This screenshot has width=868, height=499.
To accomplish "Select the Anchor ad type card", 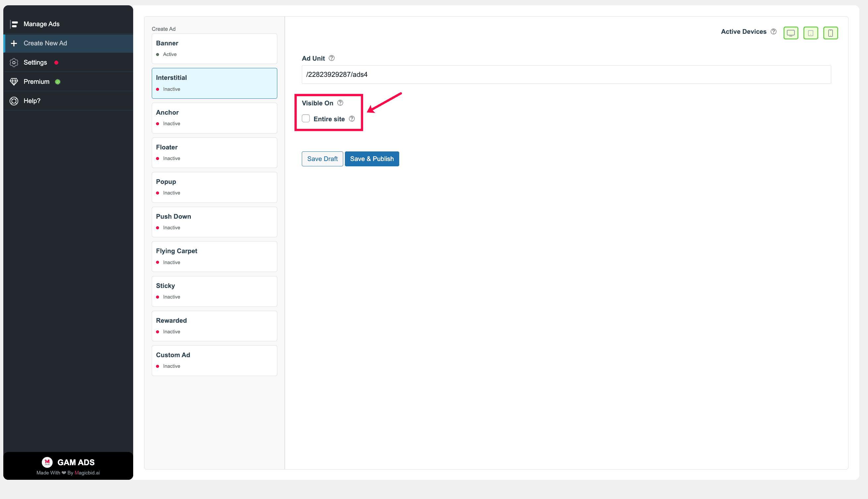I will (214, 118).
